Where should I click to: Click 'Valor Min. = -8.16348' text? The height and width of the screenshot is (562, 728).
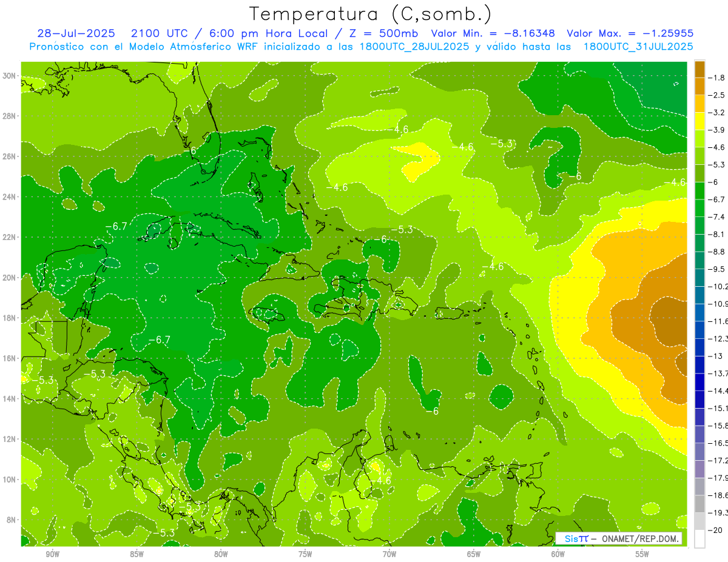pyautogui.click(x=493, y=33)
